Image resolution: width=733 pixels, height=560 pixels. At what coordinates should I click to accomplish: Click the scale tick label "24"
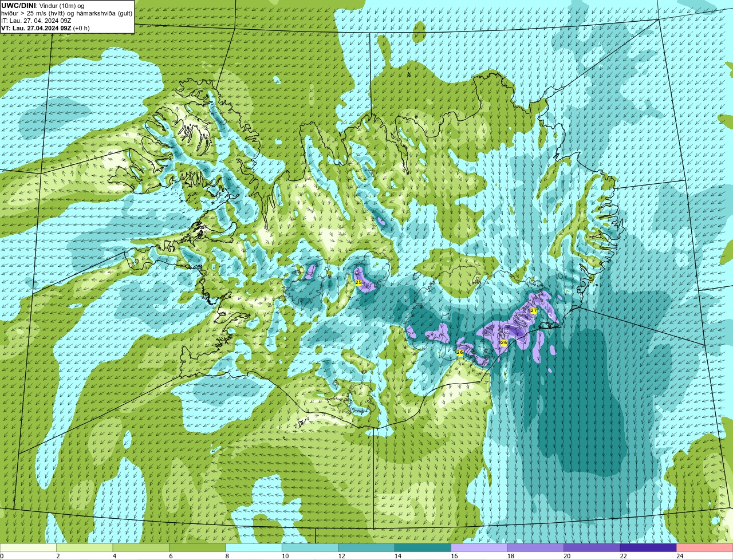pos(680,556)
